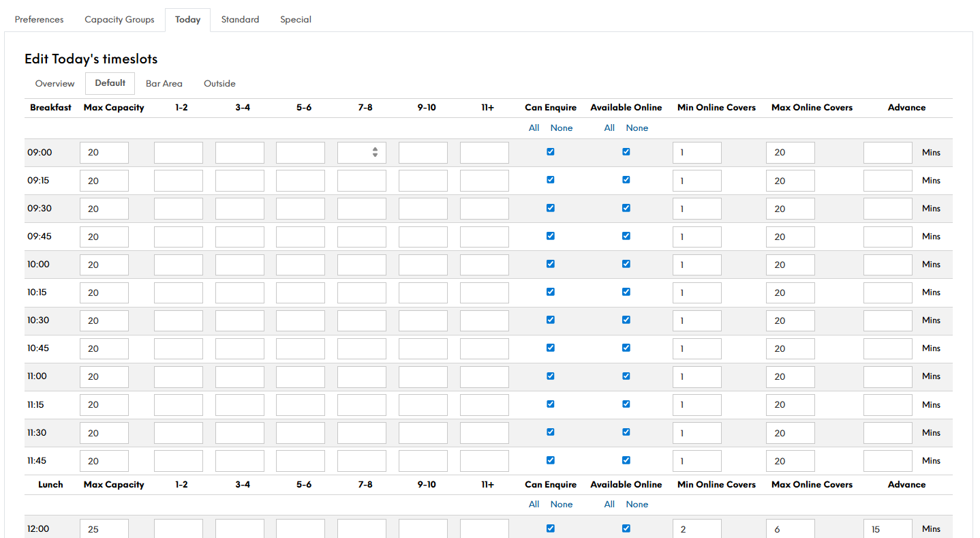Open the Standard tab

pos(240,20)
